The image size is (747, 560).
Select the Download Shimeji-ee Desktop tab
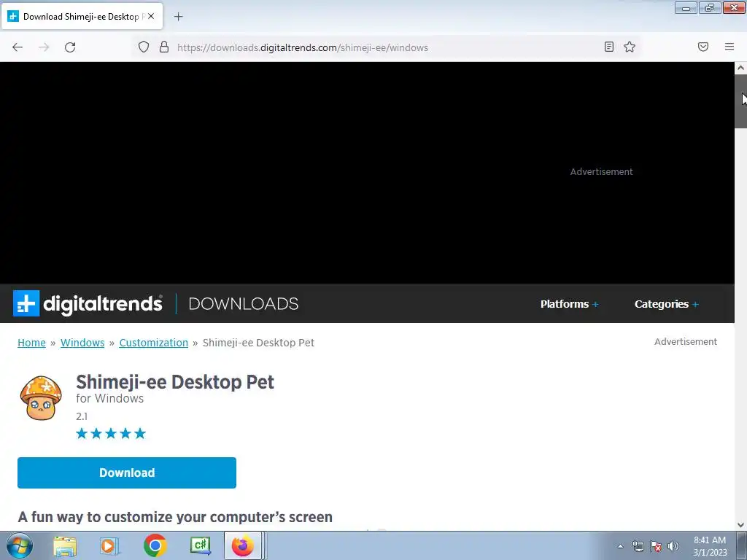[x=82, y=16]
